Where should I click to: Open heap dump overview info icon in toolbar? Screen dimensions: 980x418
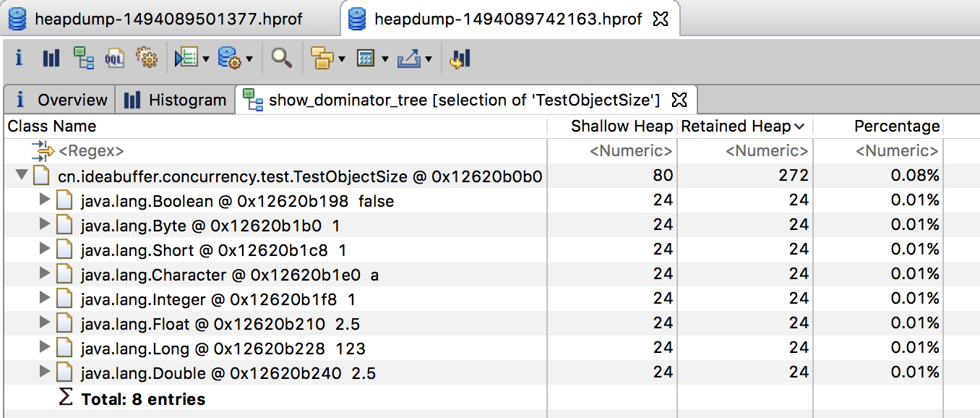tap(19, 59)
